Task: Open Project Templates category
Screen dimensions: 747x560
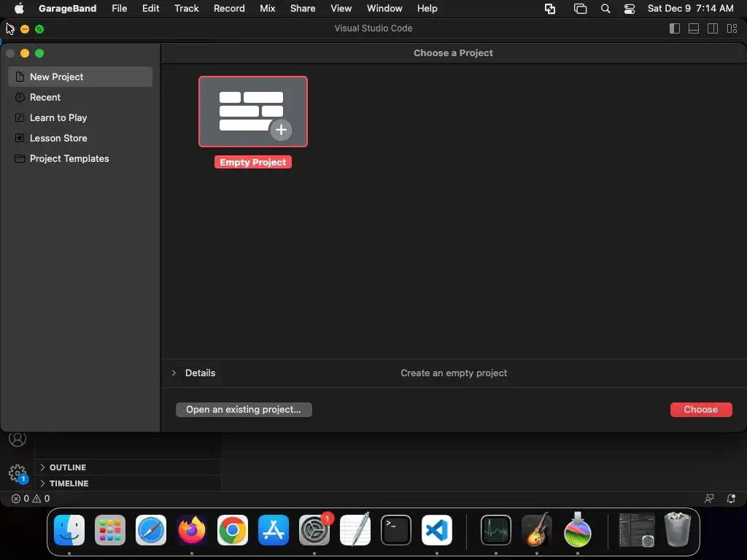Action: pos(80,158)
